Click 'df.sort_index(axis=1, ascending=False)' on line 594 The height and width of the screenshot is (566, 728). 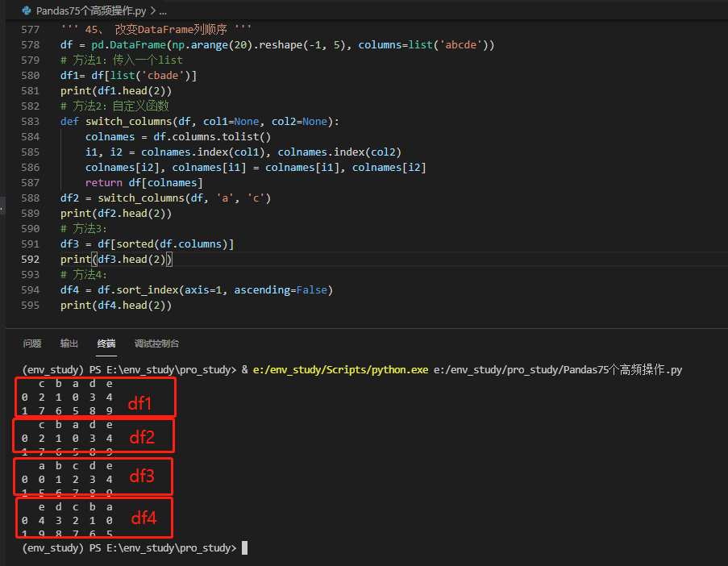215,289
